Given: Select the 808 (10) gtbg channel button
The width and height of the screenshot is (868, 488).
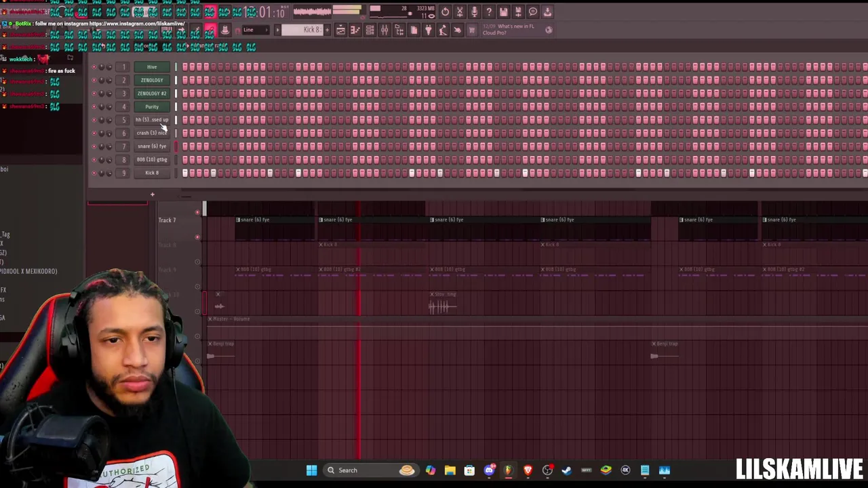Looking at the screenshot, I should tap(152, 160).
